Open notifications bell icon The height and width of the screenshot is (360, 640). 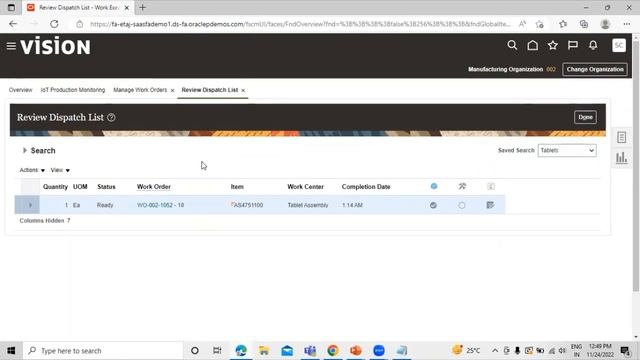pyautogui.click(x=593, y=45)
